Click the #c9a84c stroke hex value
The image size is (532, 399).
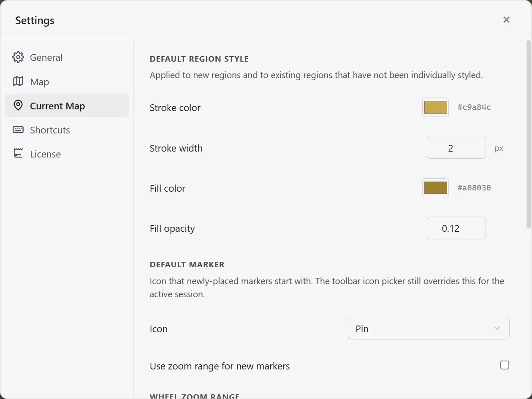474,107
